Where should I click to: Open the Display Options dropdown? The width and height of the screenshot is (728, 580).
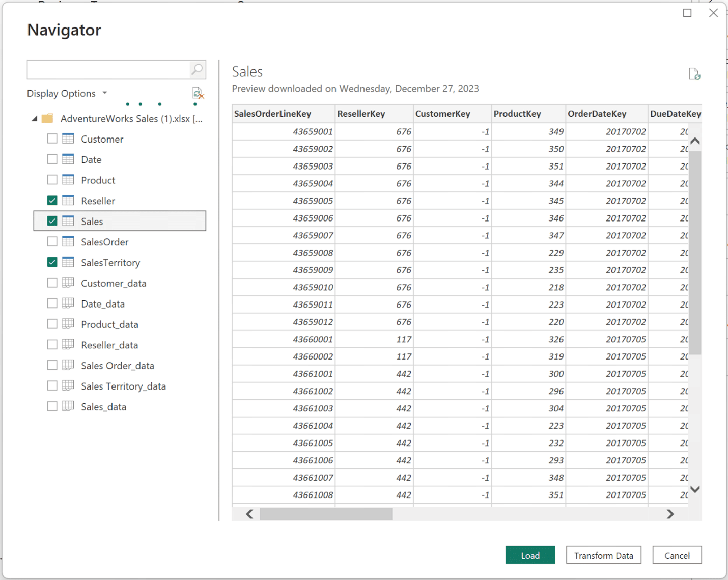(x=67, y=93)
